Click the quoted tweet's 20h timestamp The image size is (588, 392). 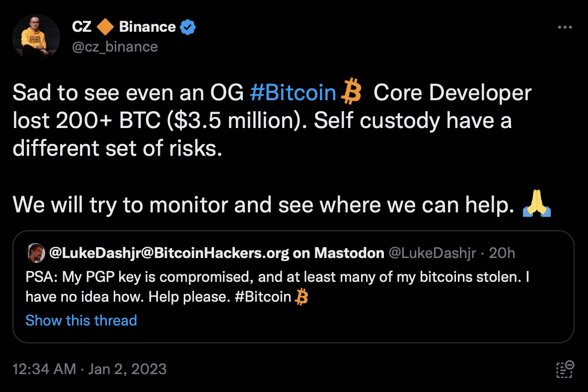click(x=502, y=254)
